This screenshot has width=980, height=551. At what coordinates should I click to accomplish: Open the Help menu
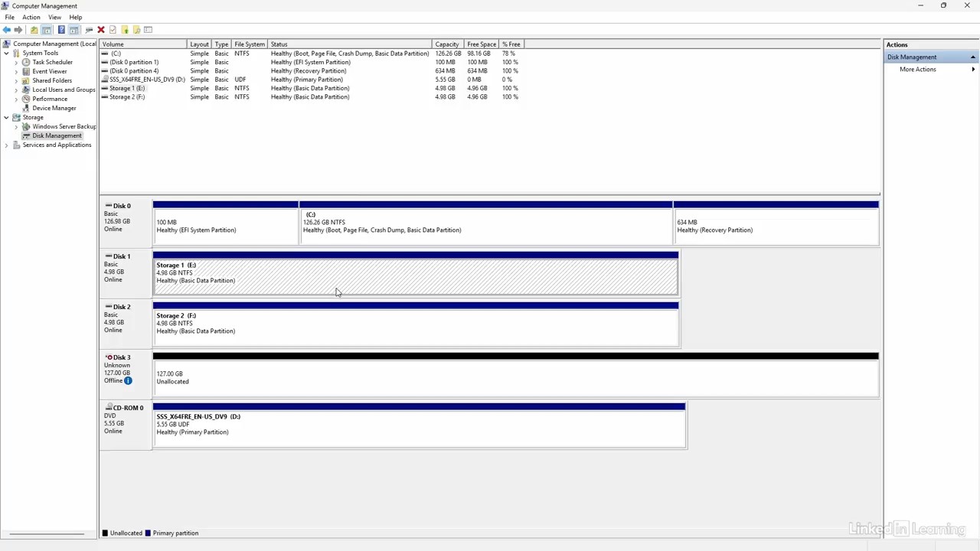(x=76, y=17)
